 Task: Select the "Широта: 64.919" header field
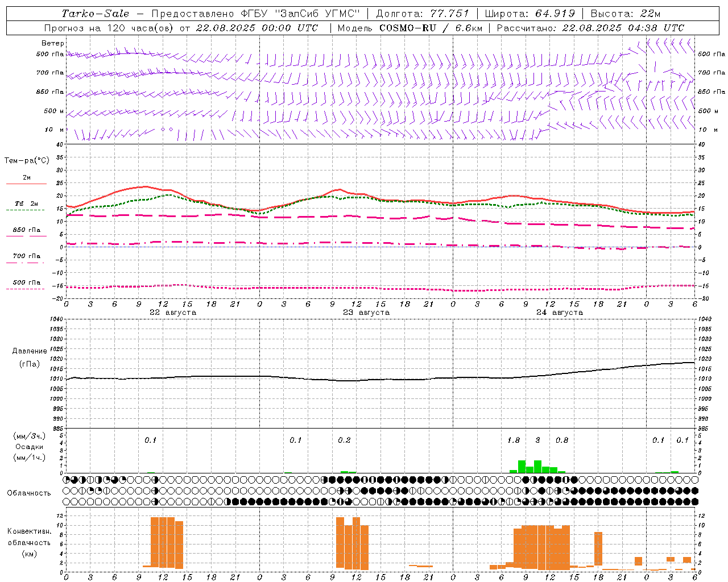coord(530,14)
